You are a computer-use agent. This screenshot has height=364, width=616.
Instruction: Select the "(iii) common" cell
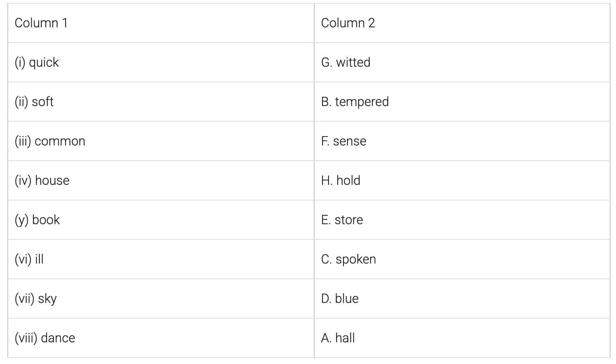pos(50,141)
